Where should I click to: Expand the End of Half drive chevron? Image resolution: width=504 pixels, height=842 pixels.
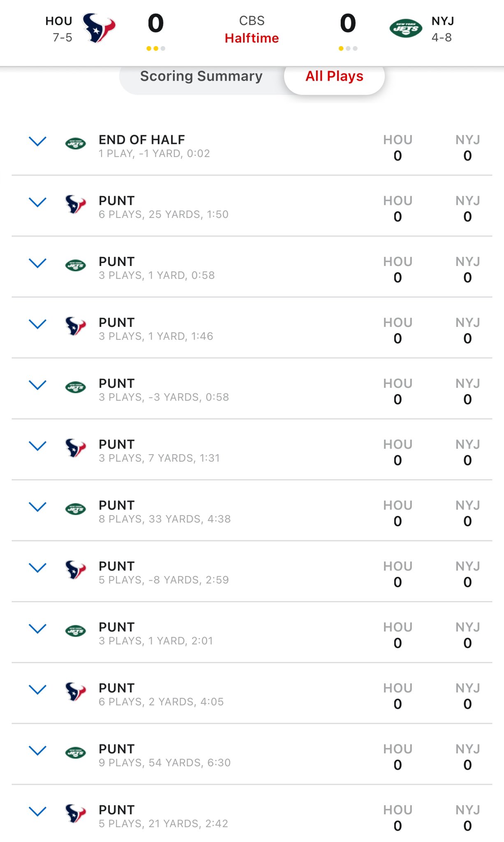coord(37,141)
